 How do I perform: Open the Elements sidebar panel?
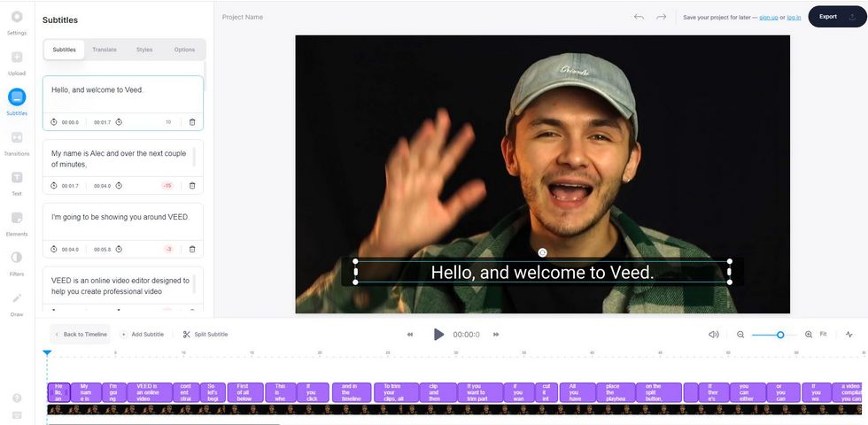[17, 223]
